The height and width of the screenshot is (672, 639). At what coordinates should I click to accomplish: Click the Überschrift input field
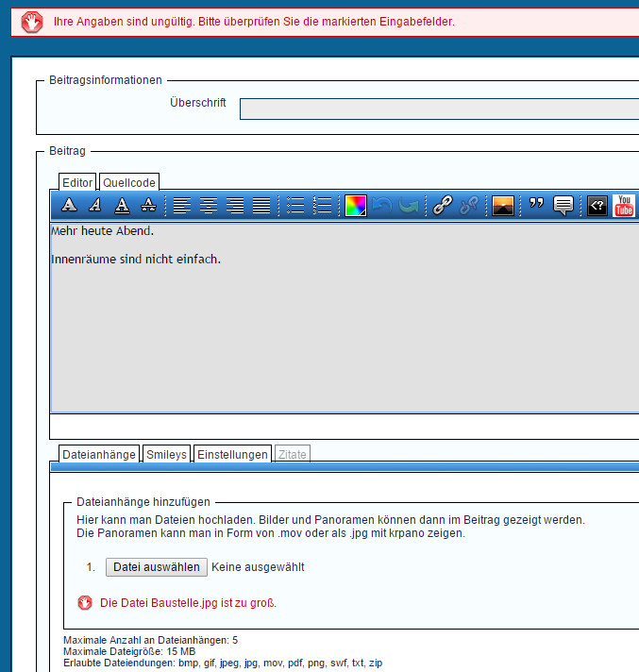click(439, 109)
